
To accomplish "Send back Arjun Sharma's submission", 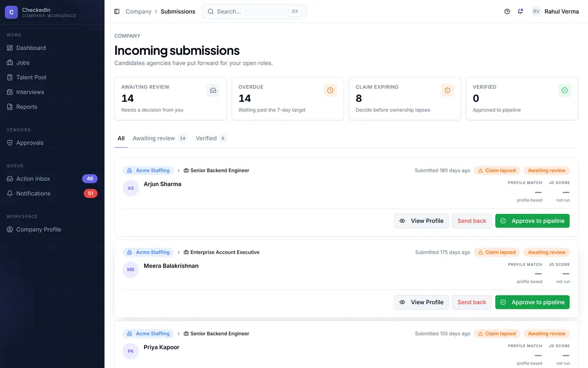I will coord(472,221).
